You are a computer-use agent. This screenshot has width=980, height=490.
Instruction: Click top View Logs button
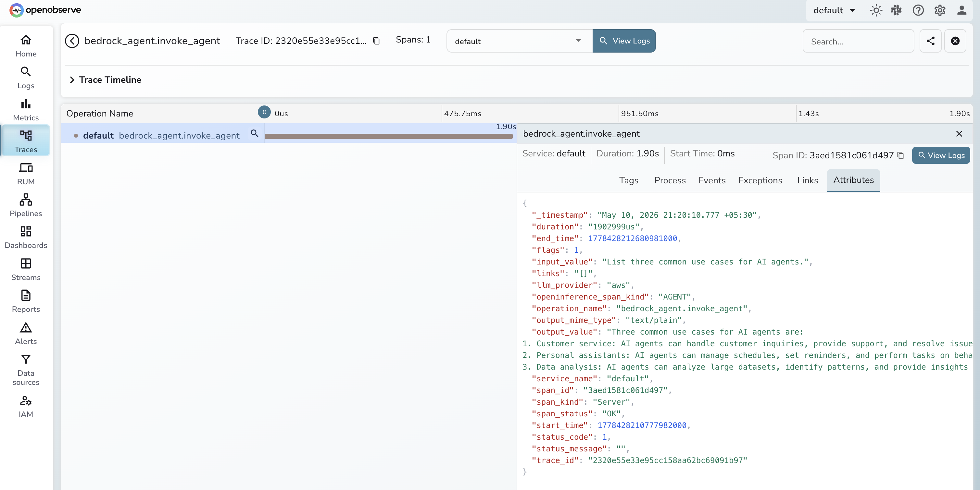624,41
